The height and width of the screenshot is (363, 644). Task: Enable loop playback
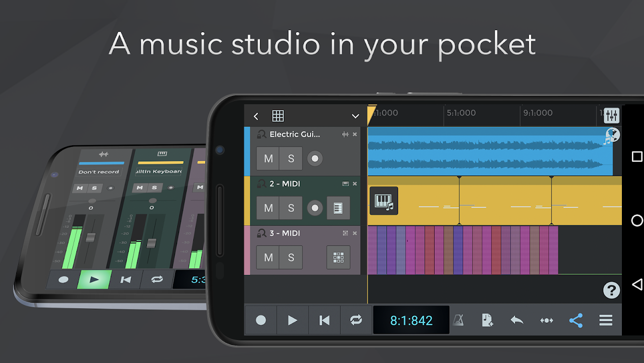pyautogui.click(x=356, y=320)
